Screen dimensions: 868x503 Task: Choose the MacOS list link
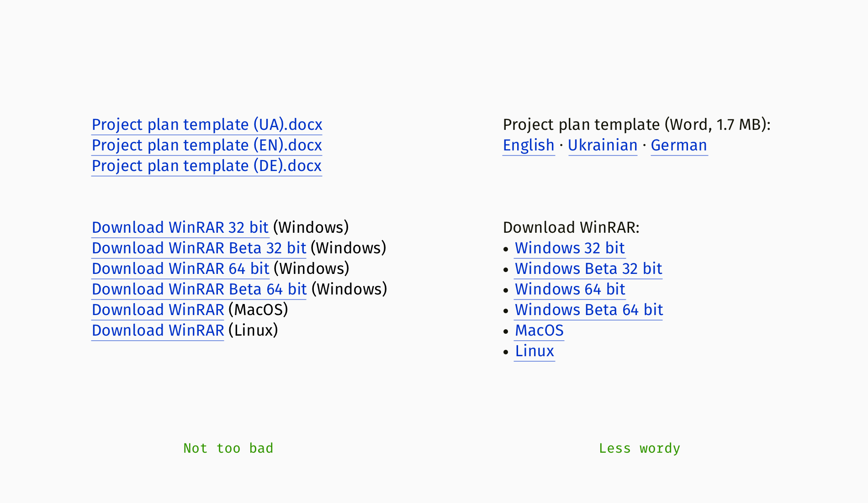coord(539,331)
